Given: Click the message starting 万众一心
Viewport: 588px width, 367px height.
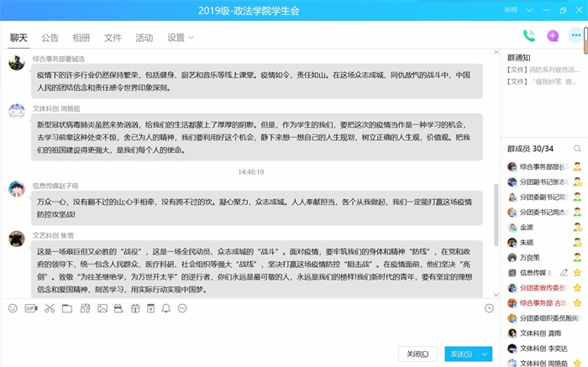Looking at the screenshot, I should click(257, 208).
